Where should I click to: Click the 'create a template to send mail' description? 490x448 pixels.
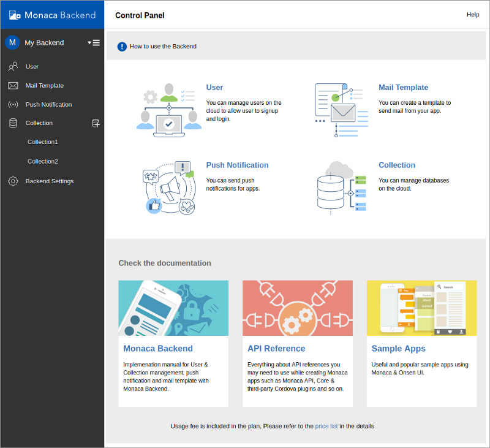click(415, 107)
